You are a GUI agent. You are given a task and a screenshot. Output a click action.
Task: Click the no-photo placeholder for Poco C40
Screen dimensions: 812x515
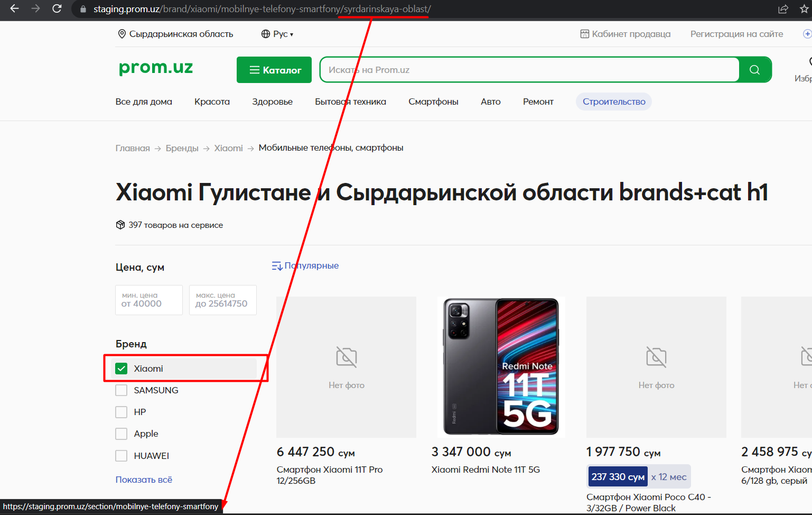656,367
